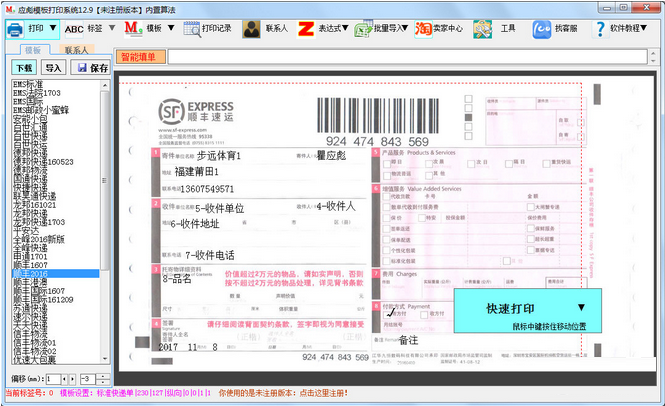This screenshot has height=406, width=665.
Task: Click the 智能填单 button
Action: [140, 57]
